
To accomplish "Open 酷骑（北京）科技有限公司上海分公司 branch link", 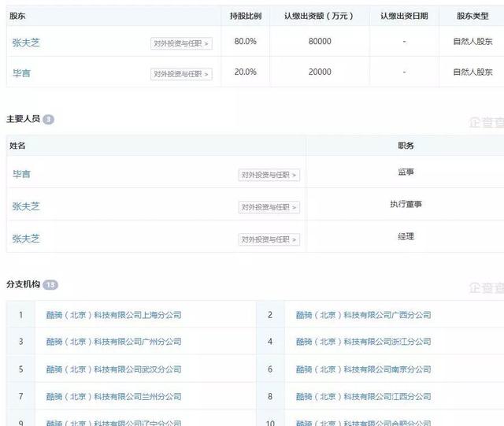I will pyautogui.click(x=113, y=315).
